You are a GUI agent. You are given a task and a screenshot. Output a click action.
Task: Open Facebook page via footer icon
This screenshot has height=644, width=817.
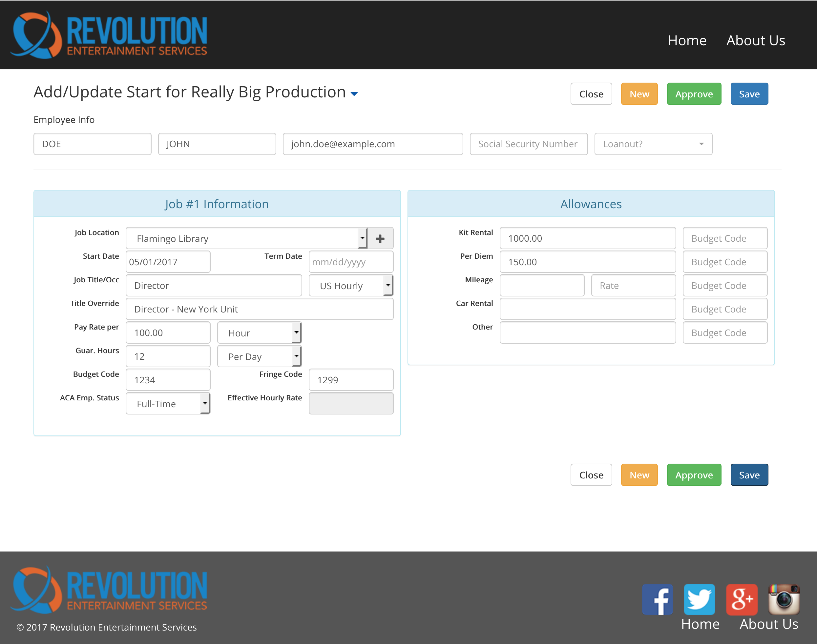pyautogui.click(x=658, y=599)
